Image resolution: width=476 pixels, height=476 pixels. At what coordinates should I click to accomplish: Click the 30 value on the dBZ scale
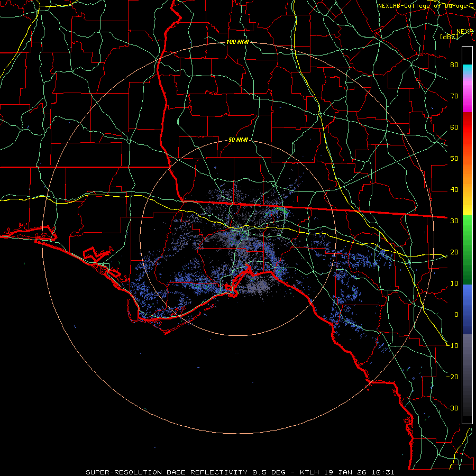point(454,221)
